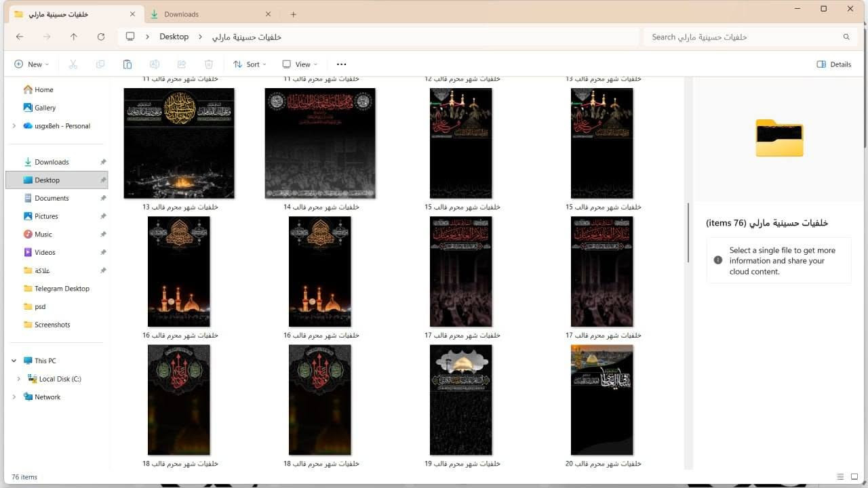Click the Forward navigation arrow
Image resolution: width=868 pixels, height=488 pixels.
[47, 37]
